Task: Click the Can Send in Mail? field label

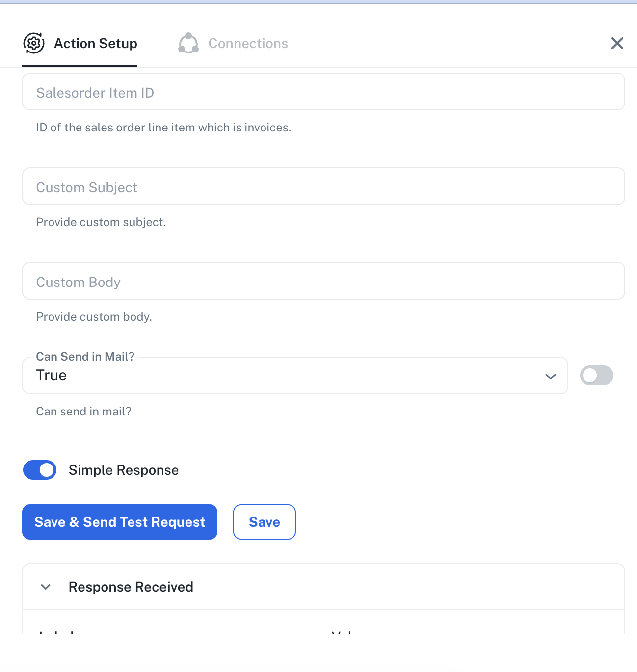Action: (85, 357)
